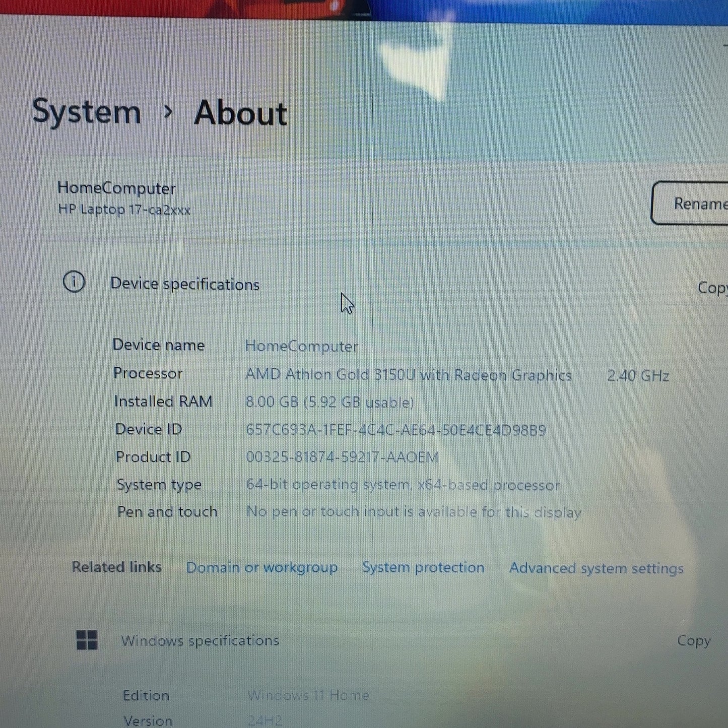Click the Device specifications info icon

click(74, 282)
